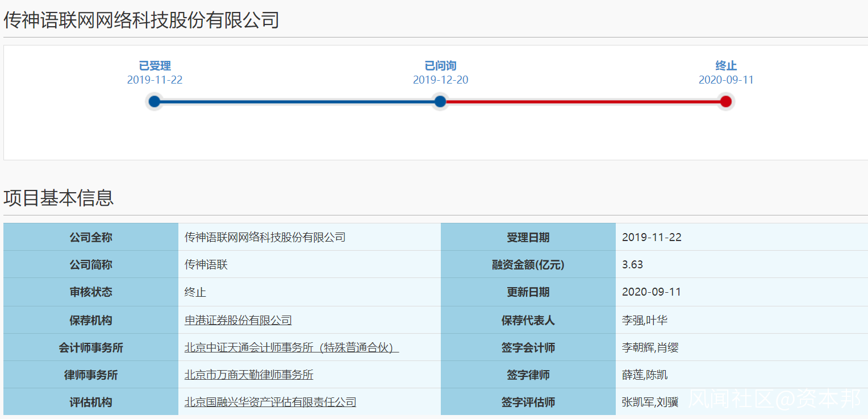The height and width of the screenshot is (419, 868).
Task: Click the 项目基本信息 section heading
Action: [59, 197]
